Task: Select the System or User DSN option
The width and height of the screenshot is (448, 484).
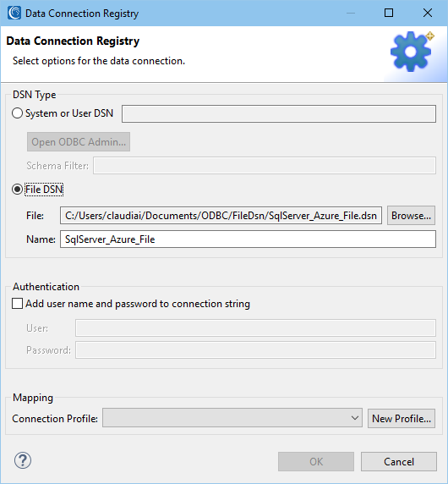Action: pyautogui.click(x=17, y=113)
